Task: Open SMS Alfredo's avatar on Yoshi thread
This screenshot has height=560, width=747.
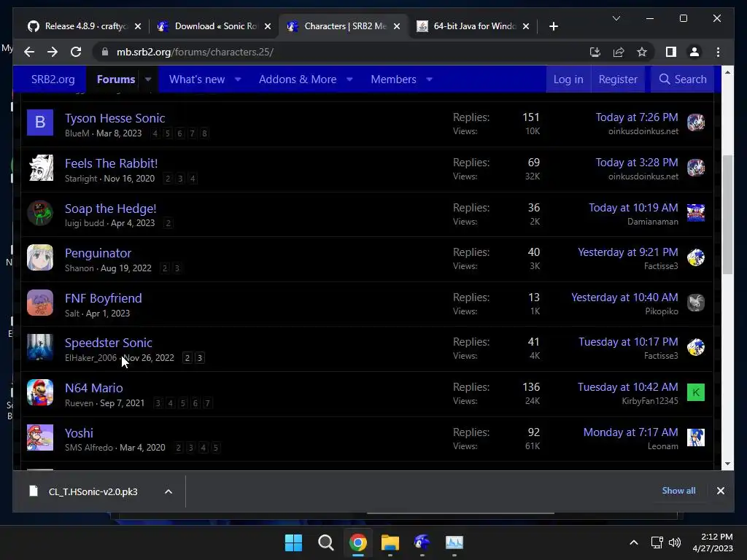Action: tap(40, 437)
